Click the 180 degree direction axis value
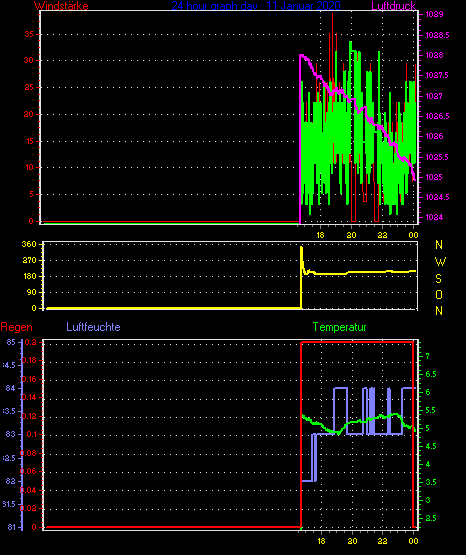The image size is (466, 555). pyautogui.click(x=29, y=276)
